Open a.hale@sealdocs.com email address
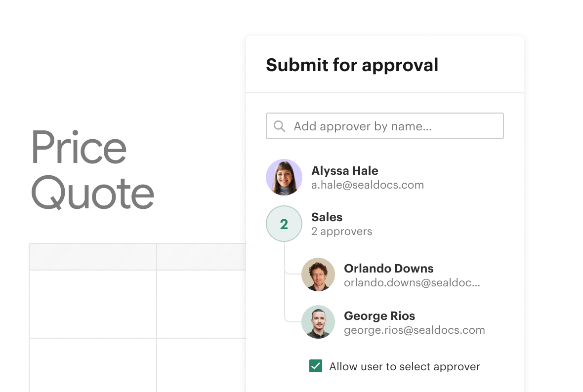 (368, 185)
